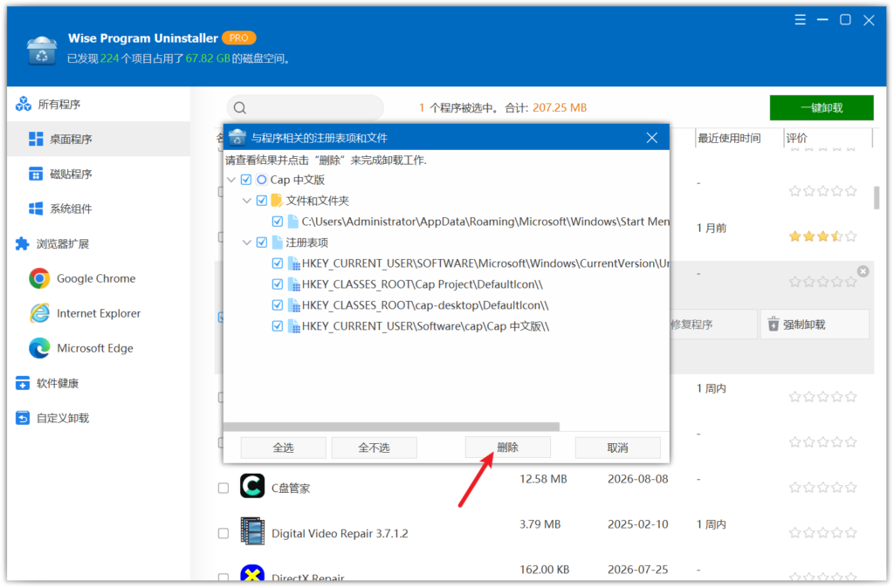The image size is (894, 588).
Task: Click the Microsoft Edge icon
Action: point(39,348)
